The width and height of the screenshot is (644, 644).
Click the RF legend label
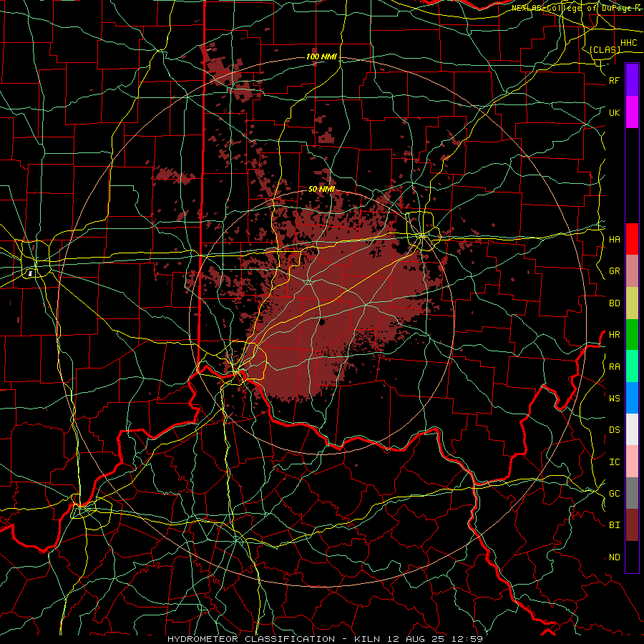click(614, 80)
